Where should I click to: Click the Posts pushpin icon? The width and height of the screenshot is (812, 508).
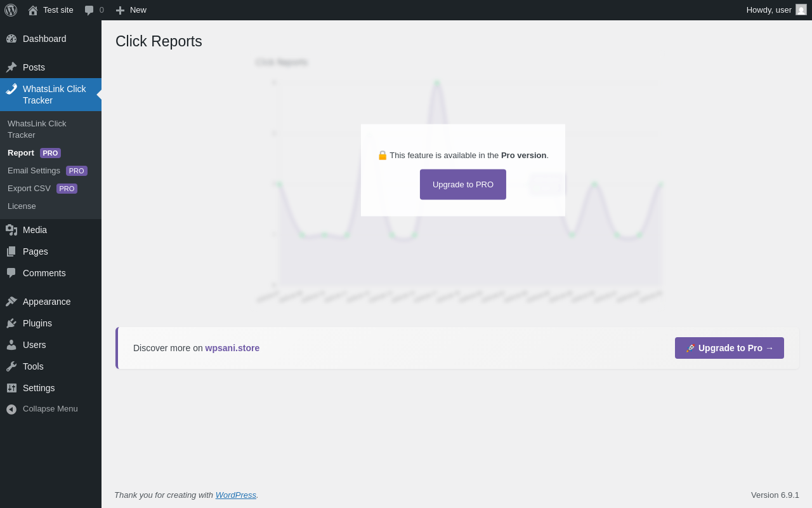pos(11,67)
